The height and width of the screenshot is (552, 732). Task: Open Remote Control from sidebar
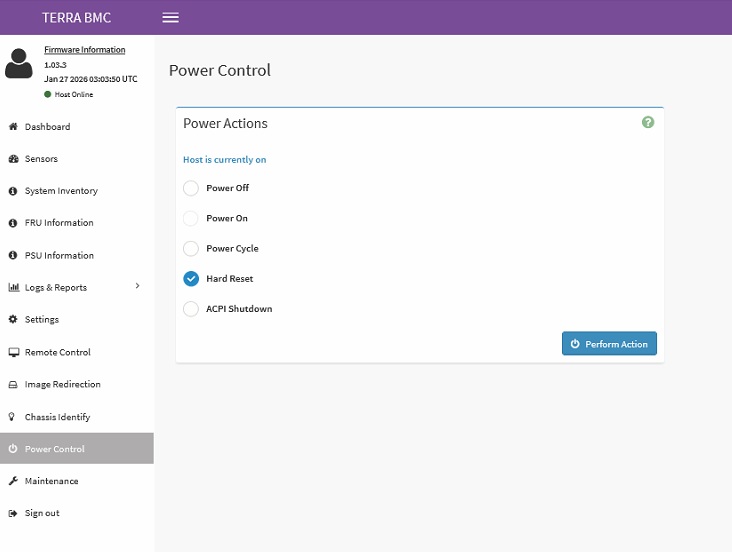click(77, 352)
